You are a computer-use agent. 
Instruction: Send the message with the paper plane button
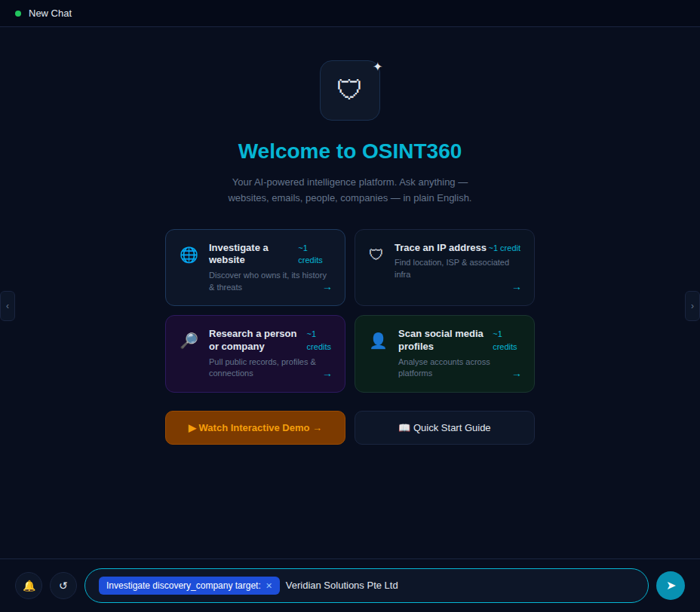tap(670, 586)
